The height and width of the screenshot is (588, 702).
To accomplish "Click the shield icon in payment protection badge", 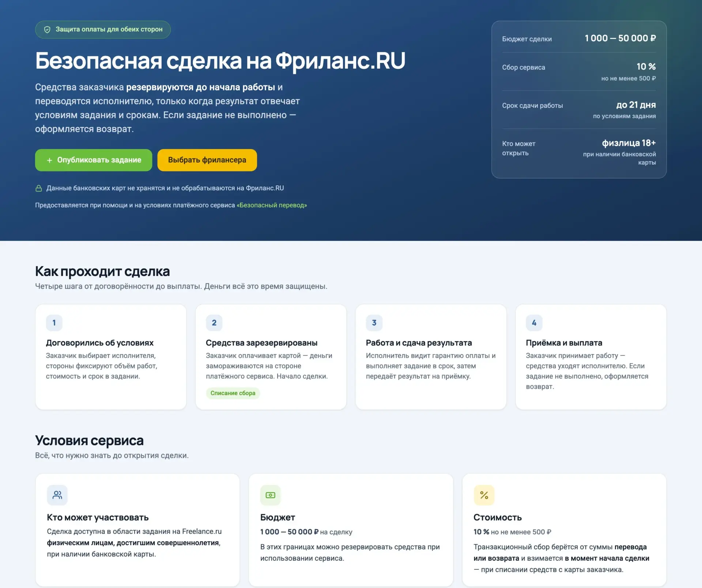I will tap(47, 30).
